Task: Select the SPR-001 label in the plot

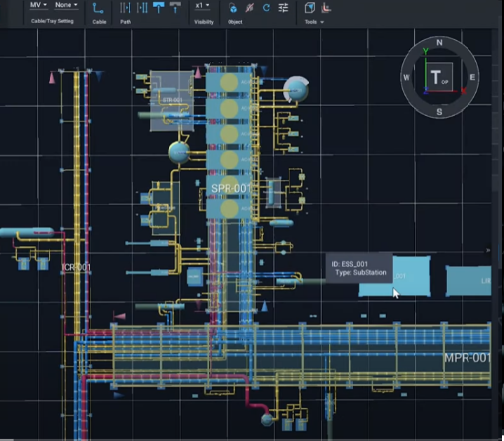Action: pyautogui.click(x=231, y=188)
